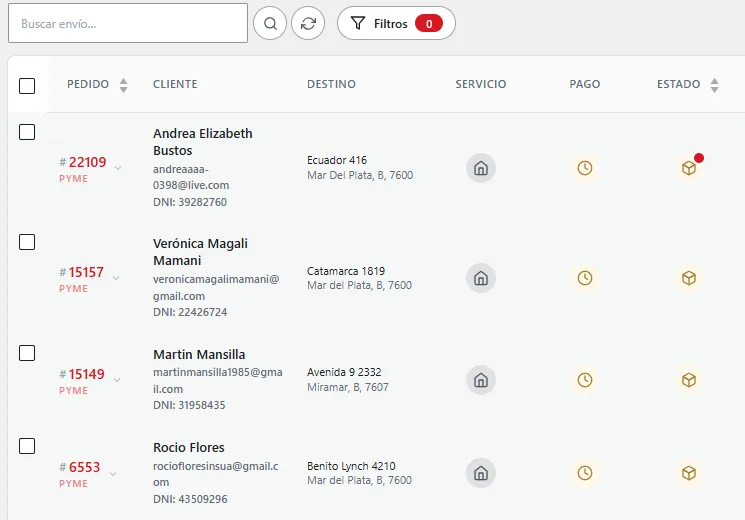This screenshot has width=745, height=520.
Task: Focus the Buscar envío search field
Action: [128, 23]
